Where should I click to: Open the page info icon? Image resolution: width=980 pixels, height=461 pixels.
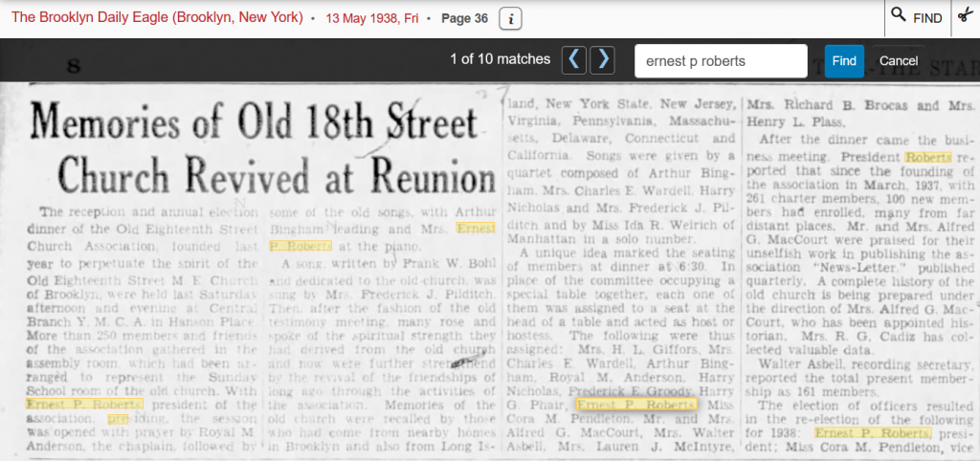pyautogui.click(x=511, y=18)
